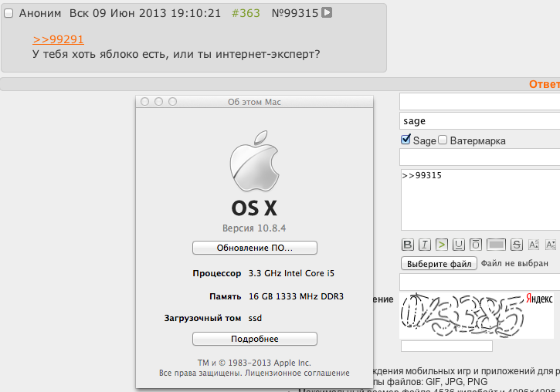The height and width of the screenshot is (392, 560).
Task: Click the Об этом Mac title bar
Action: tap(254, 102)
